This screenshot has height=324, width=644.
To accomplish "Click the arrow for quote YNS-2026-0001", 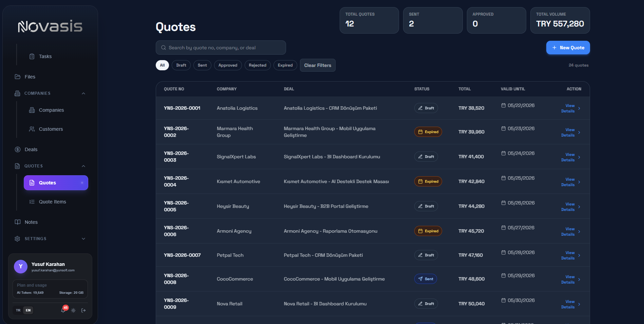I will 579,108.
